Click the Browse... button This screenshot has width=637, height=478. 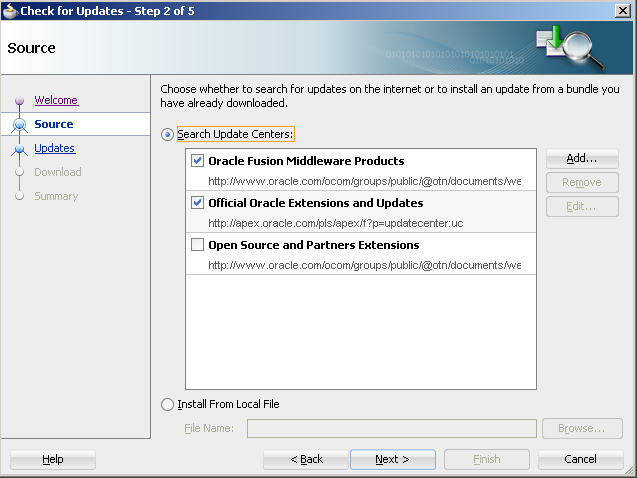(x=582, y=428)
